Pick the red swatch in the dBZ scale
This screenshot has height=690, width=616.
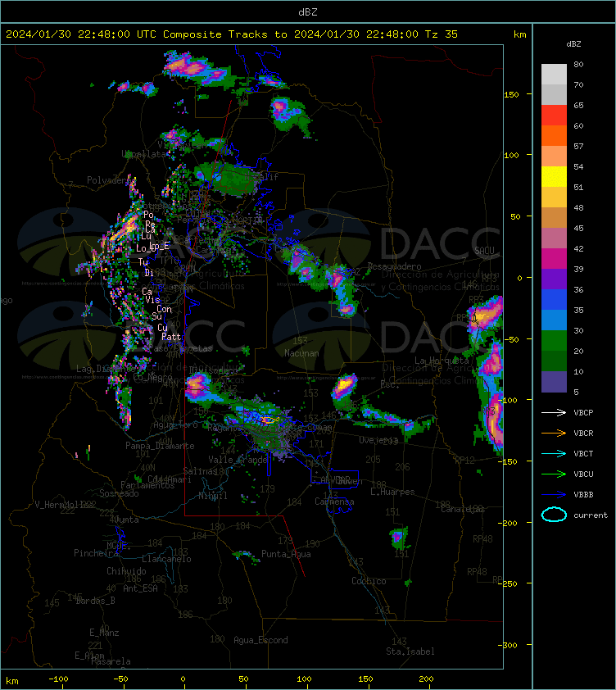click(x=554, y=116)
